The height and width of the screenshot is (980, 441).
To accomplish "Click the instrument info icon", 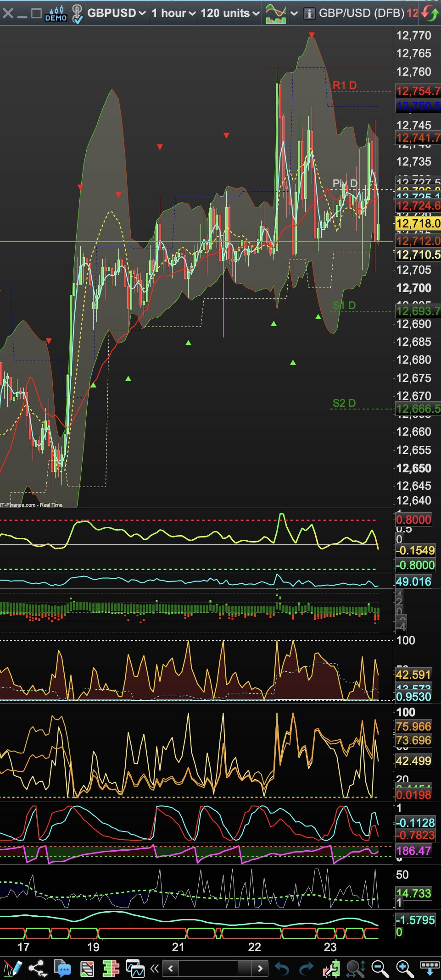I will [310, 14].
